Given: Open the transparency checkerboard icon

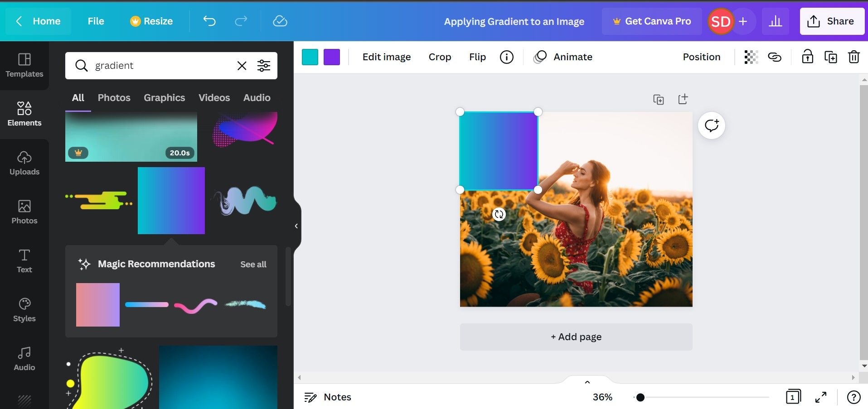Looking at the screenshot, I should pyautogui.click(x=751, y=57).
